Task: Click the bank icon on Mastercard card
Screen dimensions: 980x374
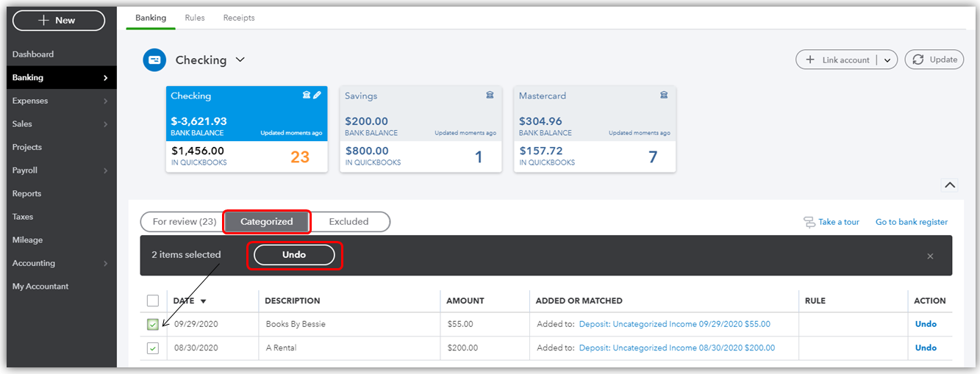Action: [664, 96]
